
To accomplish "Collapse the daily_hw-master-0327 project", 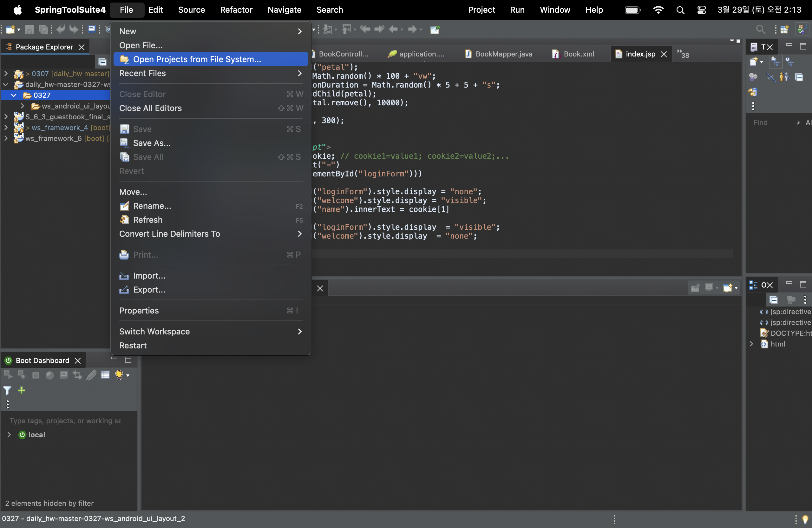I will [x=5, y=84].
